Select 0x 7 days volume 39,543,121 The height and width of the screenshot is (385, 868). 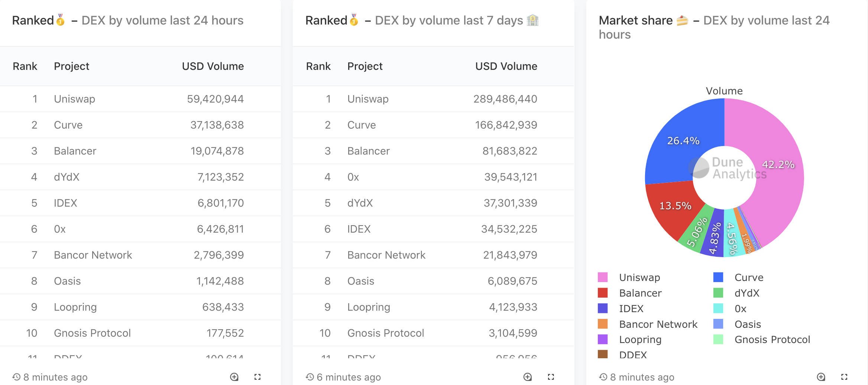pos(511,177)
